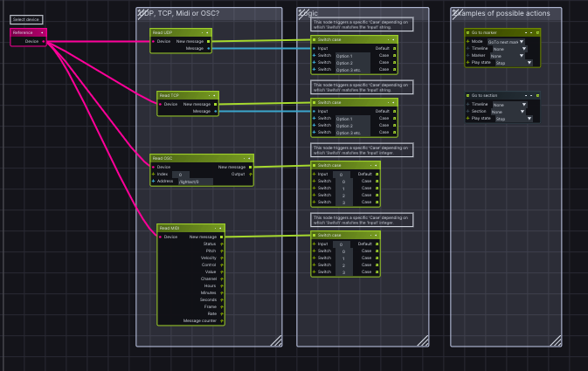
Task: Click the resize handle of the UDP, TCP, Midi or OSC frame
Action: pyautogui.click(x=275, y=340)
